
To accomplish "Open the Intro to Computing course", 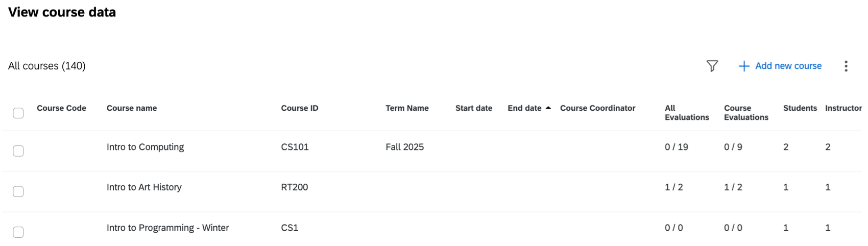I will click(x=145, y=147).
